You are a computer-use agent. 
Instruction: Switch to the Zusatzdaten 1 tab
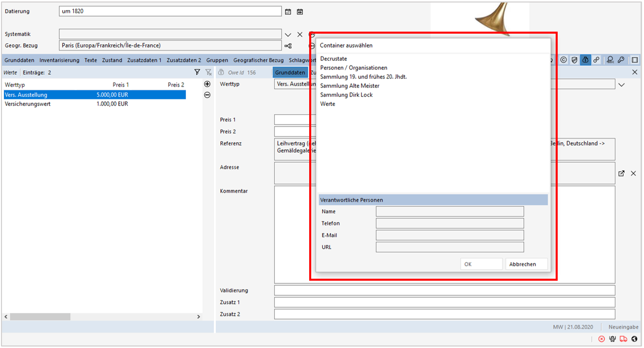click(145, 60)
